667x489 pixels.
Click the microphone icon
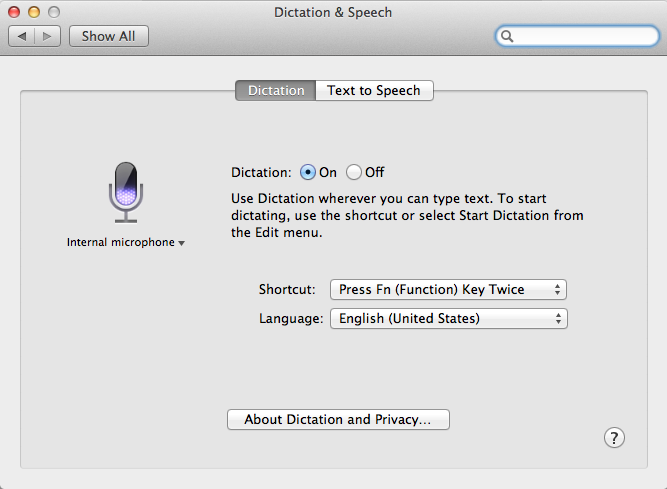(x=126, y=192)
